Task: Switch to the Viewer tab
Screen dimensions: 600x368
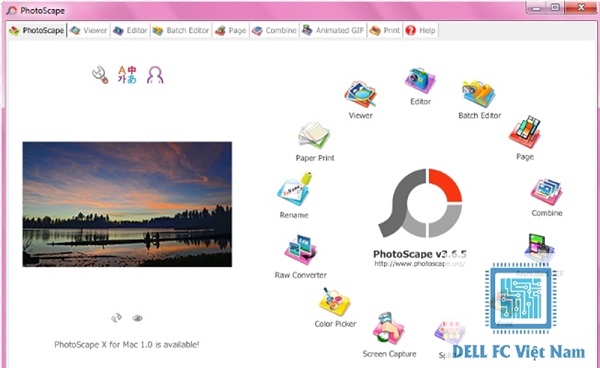Action: pyautogui.click(x=89, y=30)
